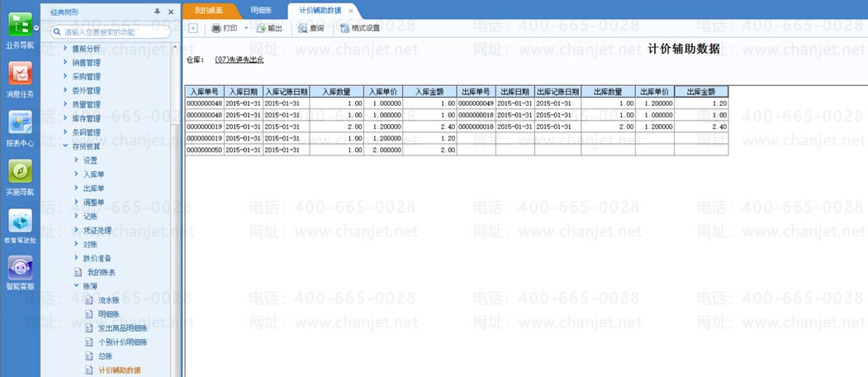Expand 条码管理 tree node
The image size is (868, 377).
click(x=65, y=132)
